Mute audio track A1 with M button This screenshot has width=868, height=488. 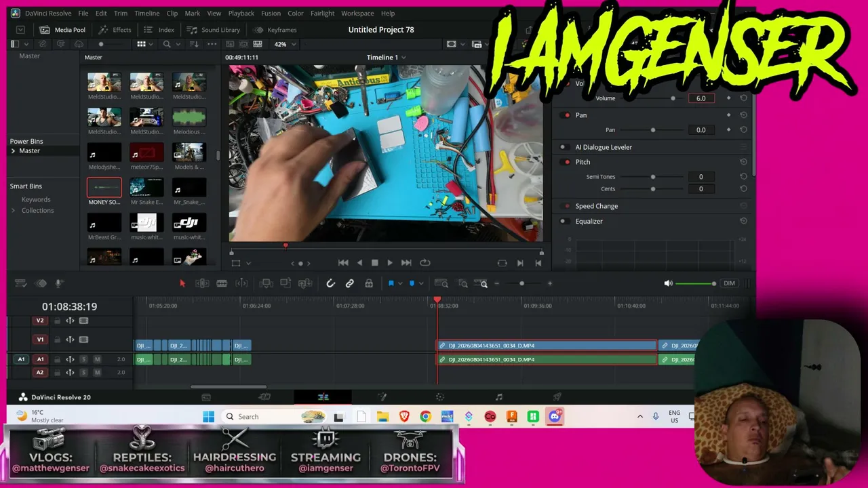pyautogui.click(x=97, y=359)
